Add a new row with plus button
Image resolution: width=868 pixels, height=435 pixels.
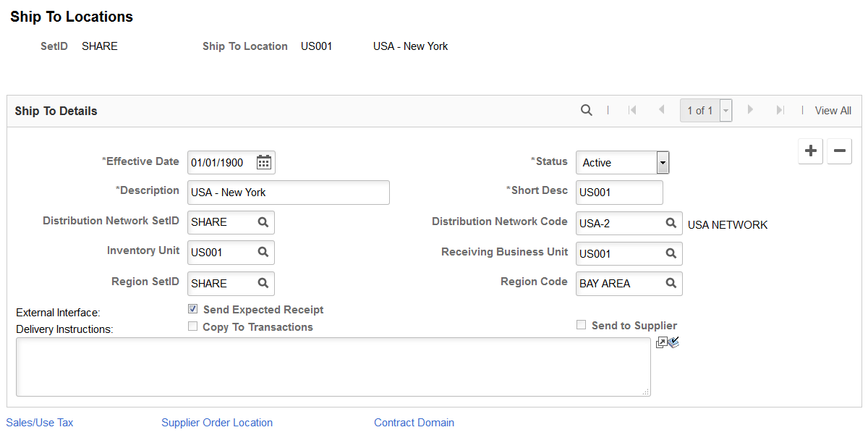tap(811, 151)
